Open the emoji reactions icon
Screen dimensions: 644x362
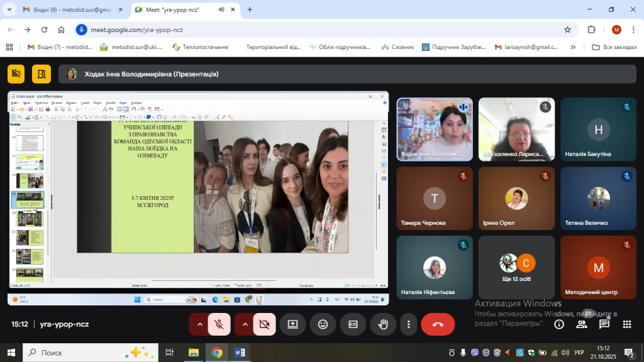(323, 324)
